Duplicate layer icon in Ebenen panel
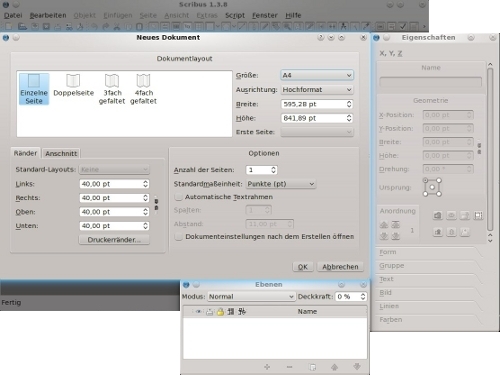 [313, 367]
